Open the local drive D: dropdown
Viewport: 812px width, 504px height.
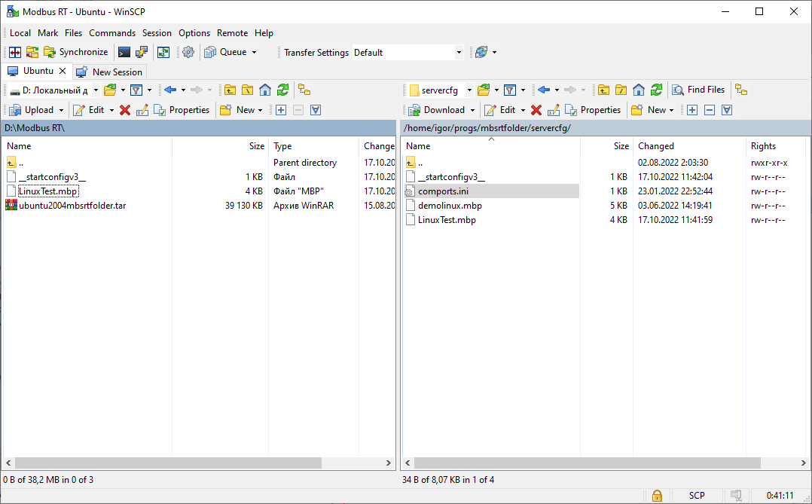click(96, 90)
